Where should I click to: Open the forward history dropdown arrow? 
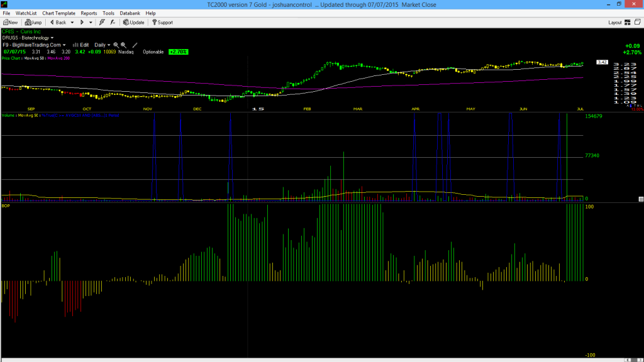[x=91, y=23]
